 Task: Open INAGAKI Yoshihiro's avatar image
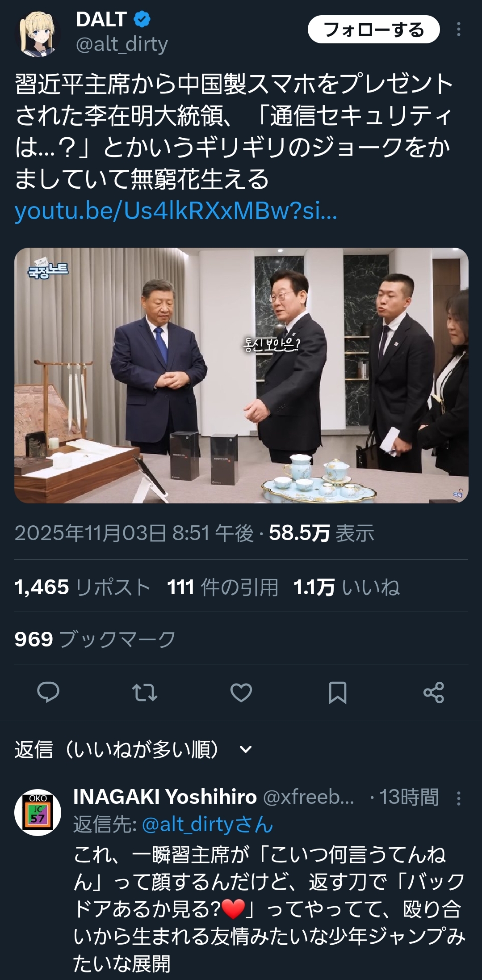coord(38,812)
